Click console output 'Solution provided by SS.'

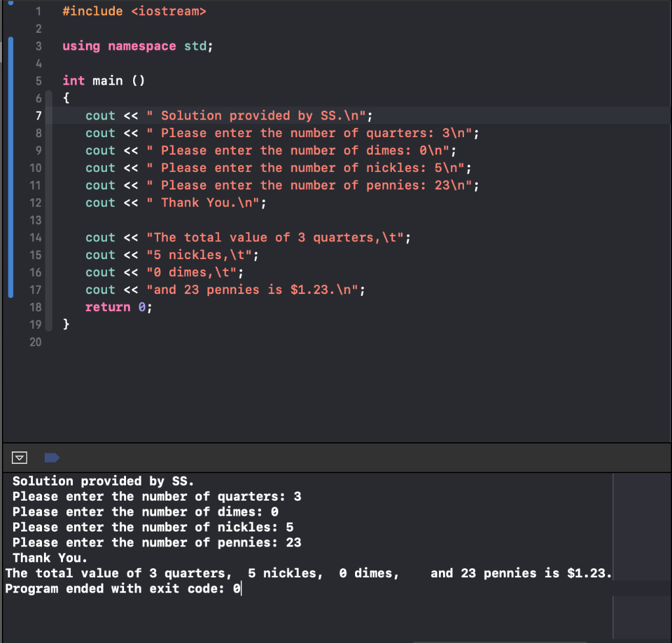103,481
